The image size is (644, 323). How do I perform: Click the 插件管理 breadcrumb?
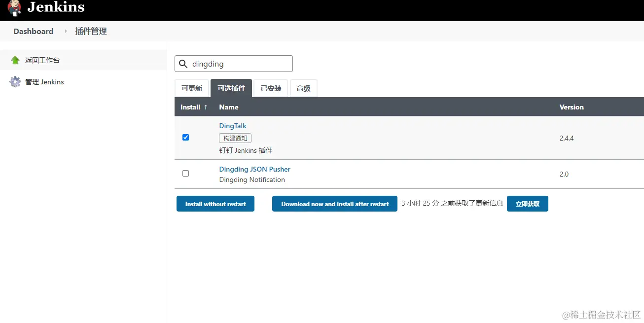coord(91,31)
